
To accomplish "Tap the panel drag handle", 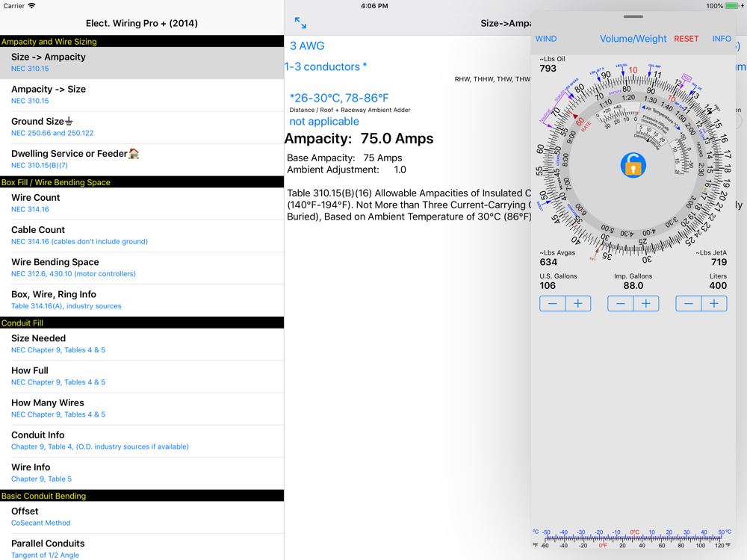I will [633, 16].
